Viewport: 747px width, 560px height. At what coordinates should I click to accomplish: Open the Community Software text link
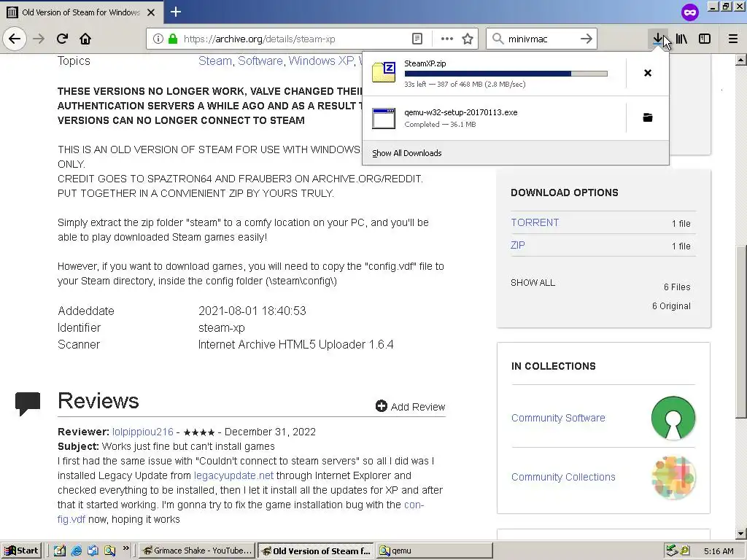(x=558, y=418)
